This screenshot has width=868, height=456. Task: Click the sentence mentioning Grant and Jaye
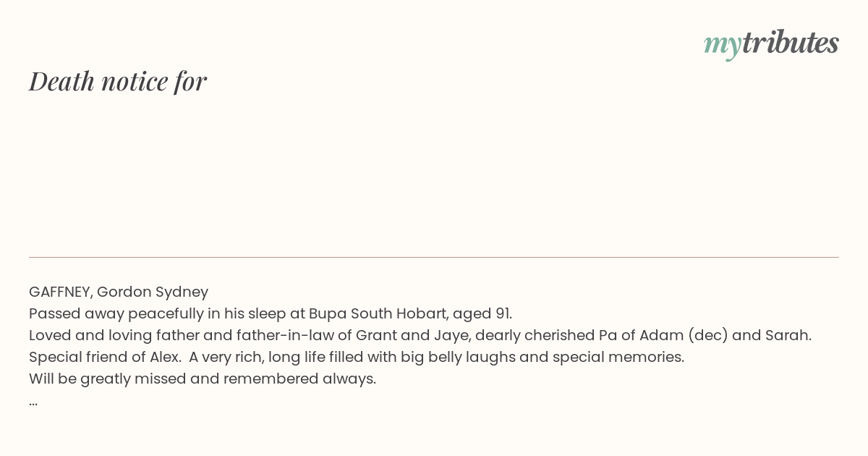[420, 335]
